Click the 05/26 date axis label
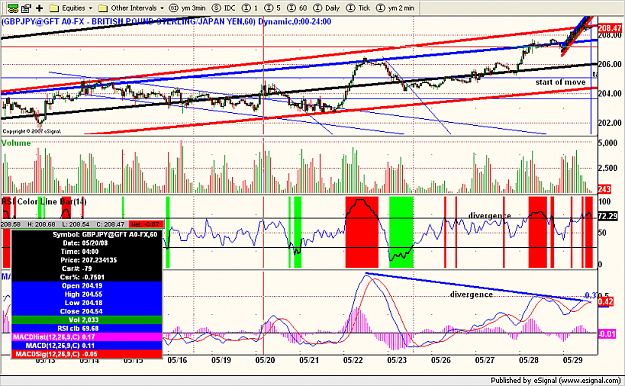625x386 pixels. click(441, 360)
